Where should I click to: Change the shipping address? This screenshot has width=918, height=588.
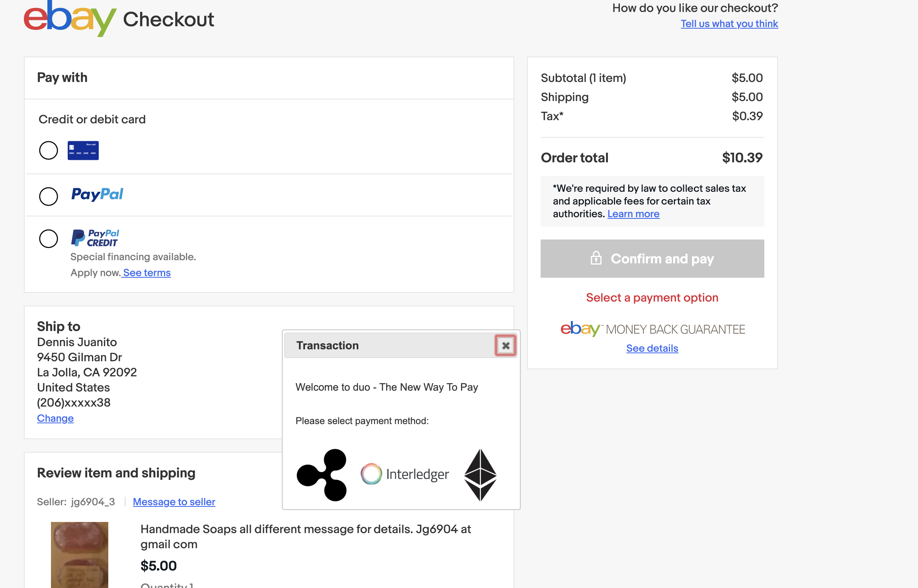pos(55,419)
